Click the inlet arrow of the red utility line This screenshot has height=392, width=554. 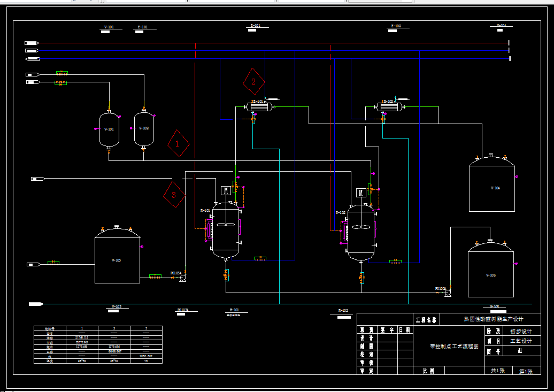32,43
